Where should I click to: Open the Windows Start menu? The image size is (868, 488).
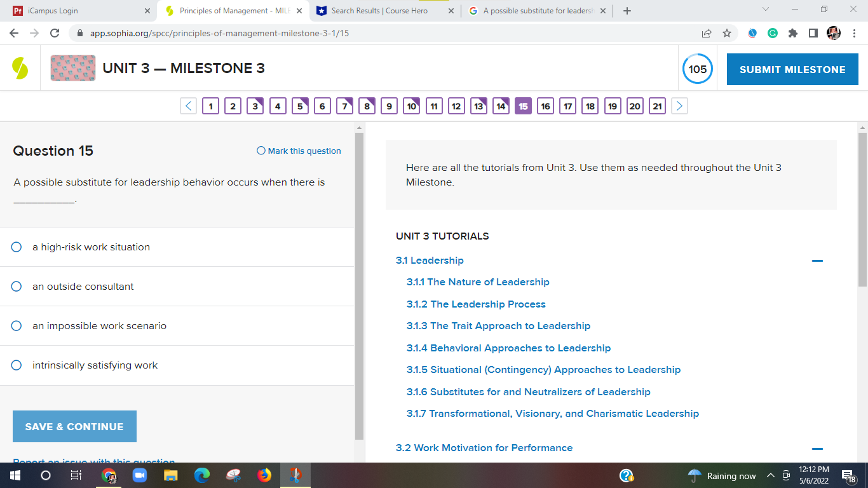15,475
